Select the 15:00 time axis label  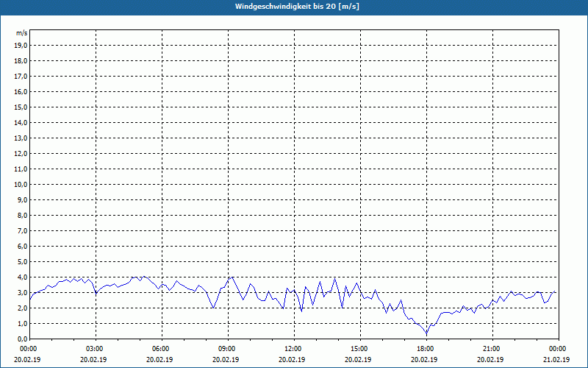coord(360,349)
